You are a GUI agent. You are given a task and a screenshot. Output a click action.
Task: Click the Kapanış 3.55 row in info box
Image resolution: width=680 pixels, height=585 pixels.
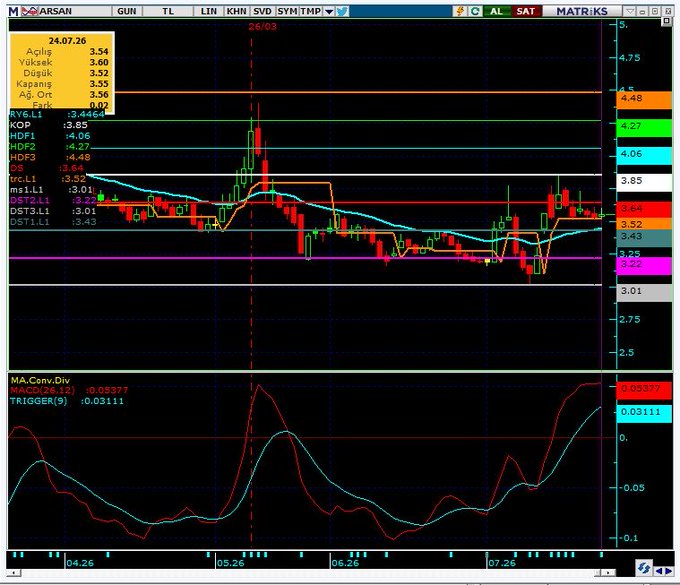pyautogui.click(x=62, y=84)
